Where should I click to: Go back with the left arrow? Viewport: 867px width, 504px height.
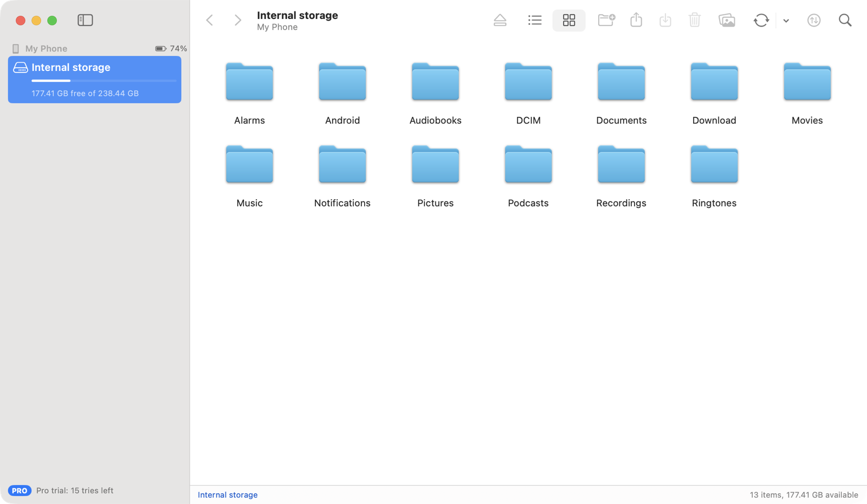(x=210, y=21)
